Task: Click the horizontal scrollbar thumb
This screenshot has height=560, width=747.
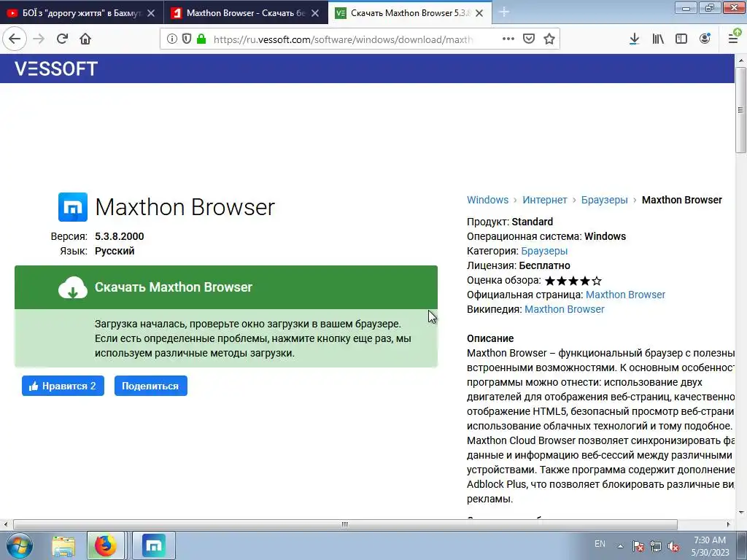Action: pyautogui.click(x=345, y=524)
